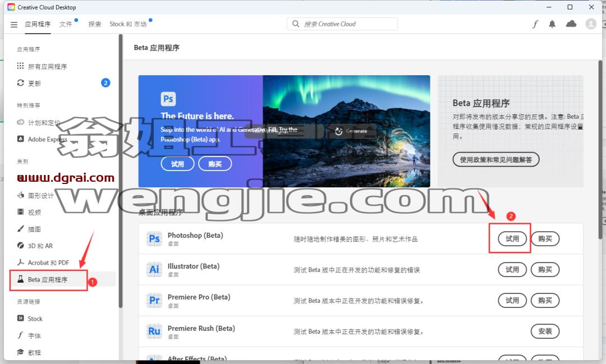The width and height of the screenshot is (606, 364).
Task: Click 购买 for Photoshop (Beta)
Action: click(545, 239)
